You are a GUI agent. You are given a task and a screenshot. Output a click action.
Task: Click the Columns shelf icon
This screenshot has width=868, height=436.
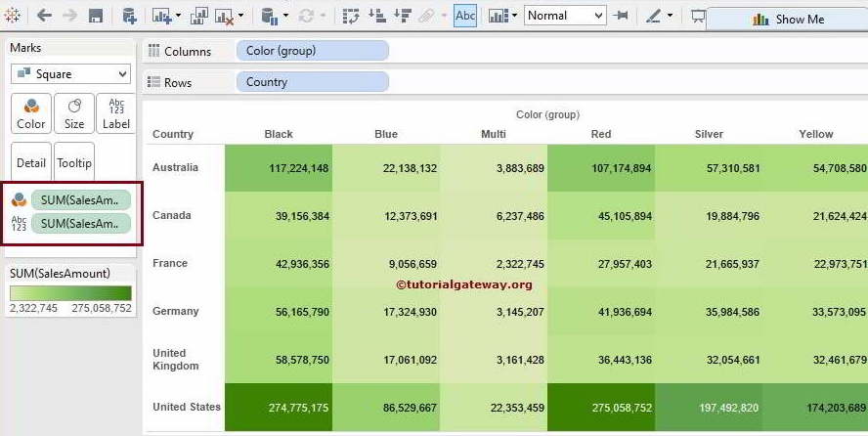154,51
